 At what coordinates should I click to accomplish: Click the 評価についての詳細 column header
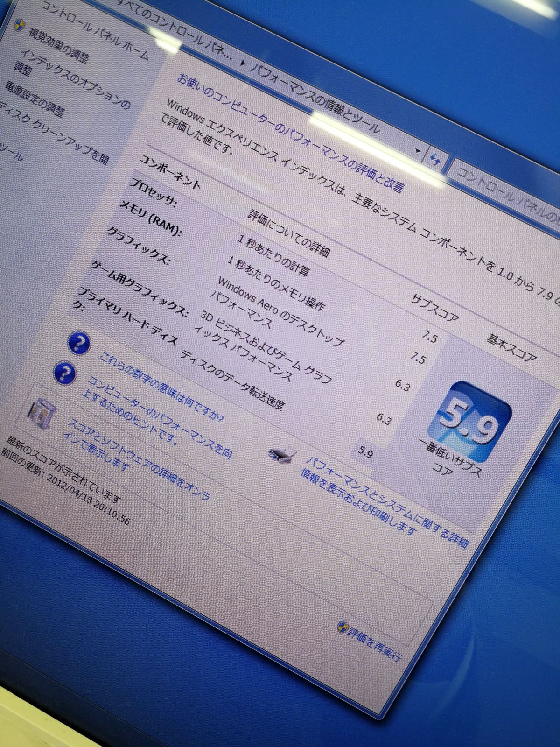pyautogui.click(x=288, y=233)
